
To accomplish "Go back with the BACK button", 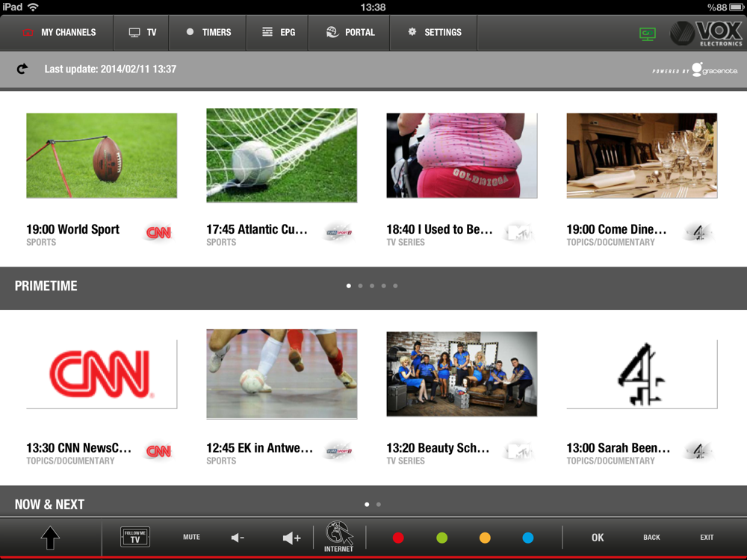I will pos(651,537).
